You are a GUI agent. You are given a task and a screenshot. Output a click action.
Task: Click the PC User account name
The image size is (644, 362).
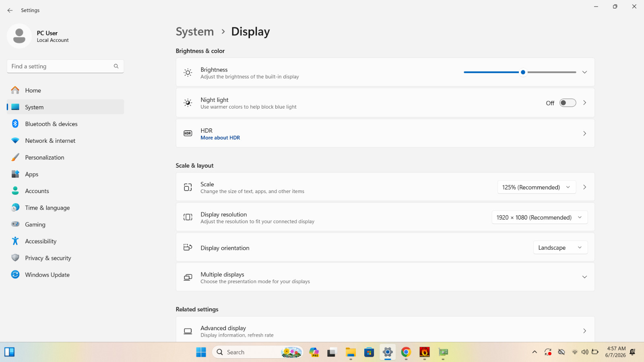[47, 33]
